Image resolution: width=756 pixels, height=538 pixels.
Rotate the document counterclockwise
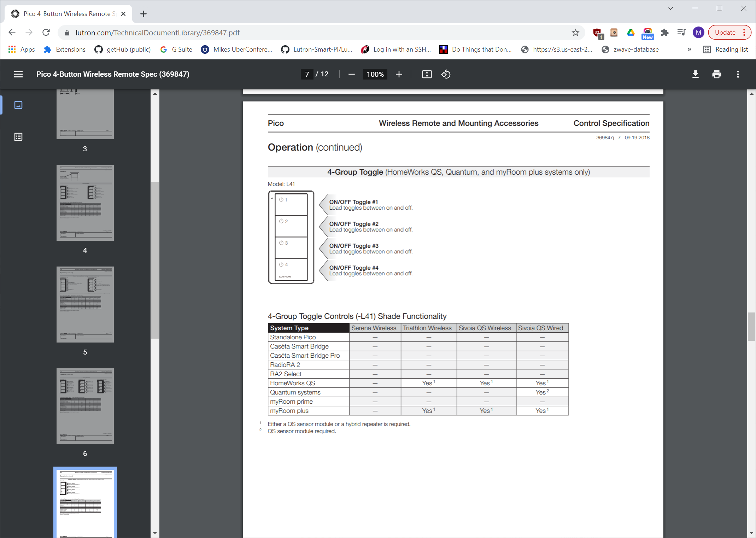(446, 74)
